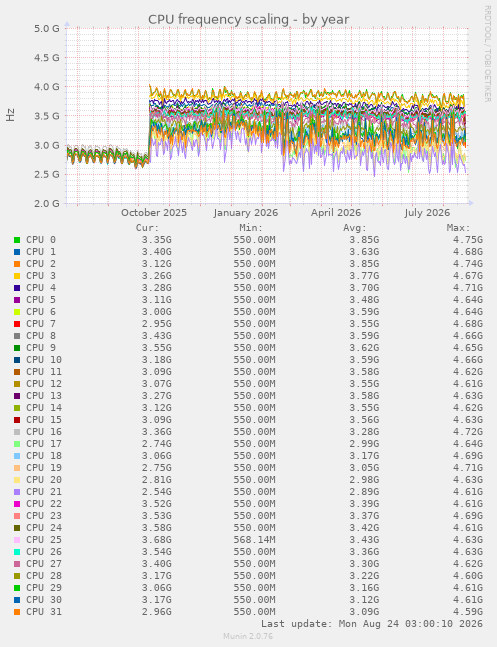Click the 'July 2026' x-axis label

427,213
